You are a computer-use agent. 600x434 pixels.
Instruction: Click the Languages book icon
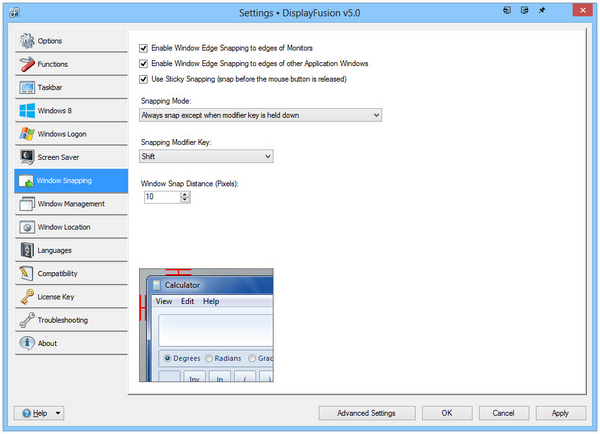pyautogui.click(x=27, y=250)
